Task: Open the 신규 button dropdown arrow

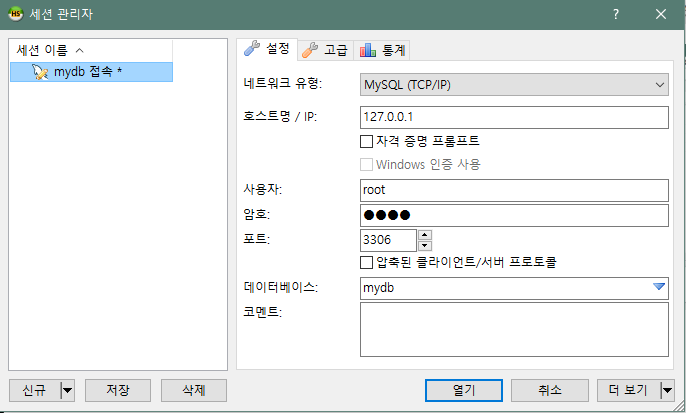Action: coord(67,390)
